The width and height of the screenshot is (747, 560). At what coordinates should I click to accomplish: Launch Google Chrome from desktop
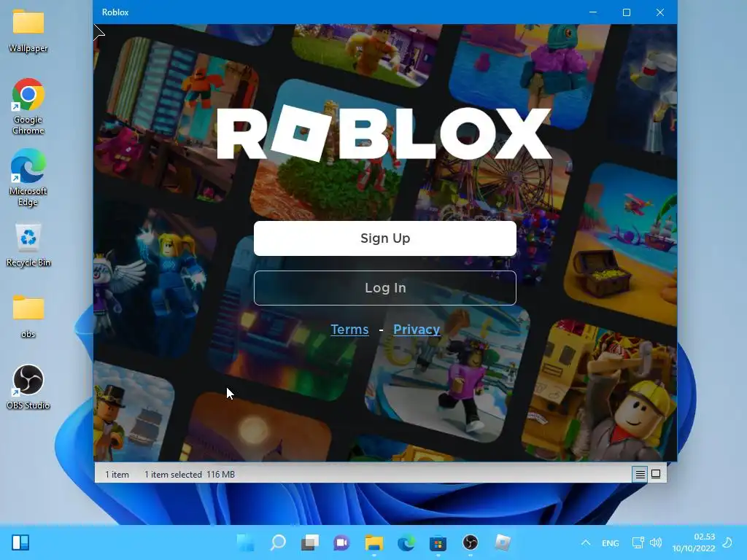[28, 106]
